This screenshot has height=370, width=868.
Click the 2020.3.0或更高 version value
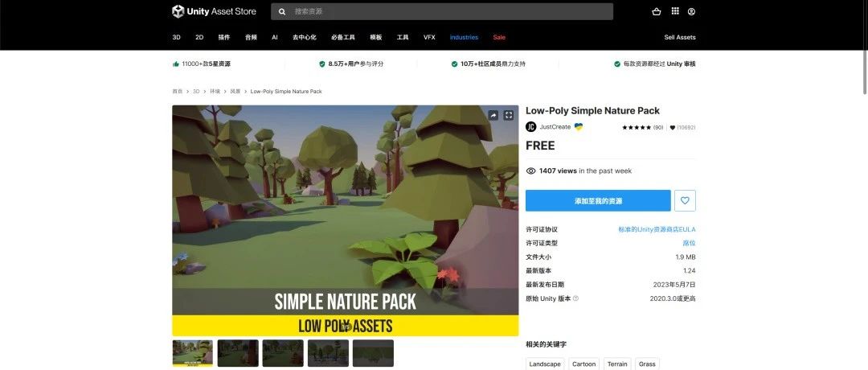pyautogui.click(x=673, y=298)
